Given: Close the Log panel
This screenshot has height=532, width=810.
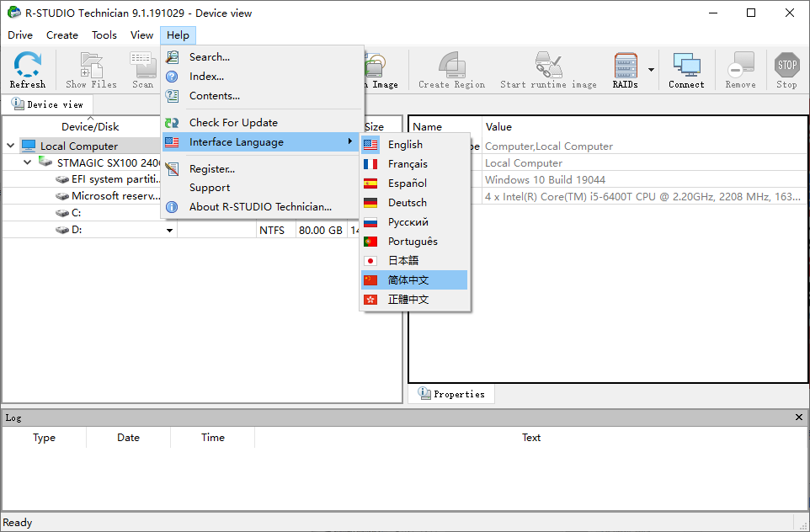Looking at the screenshot, I should click(799, 418).
